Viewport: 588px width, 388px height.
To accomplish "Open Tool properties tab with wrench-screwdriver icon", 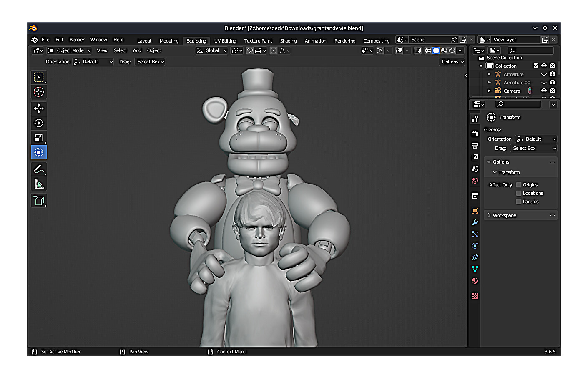I will click(x=475, y=119).
